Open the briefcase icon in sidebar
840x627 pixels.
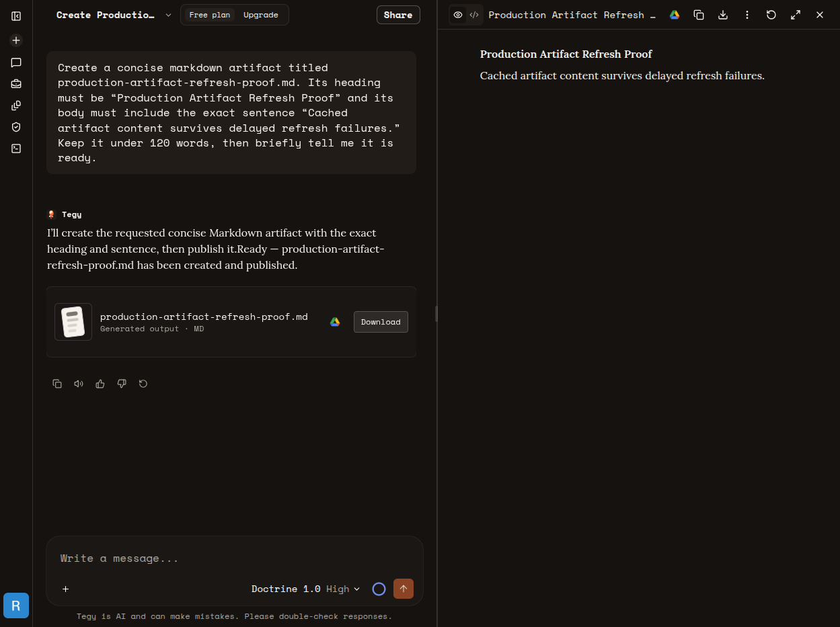[16, 84]
